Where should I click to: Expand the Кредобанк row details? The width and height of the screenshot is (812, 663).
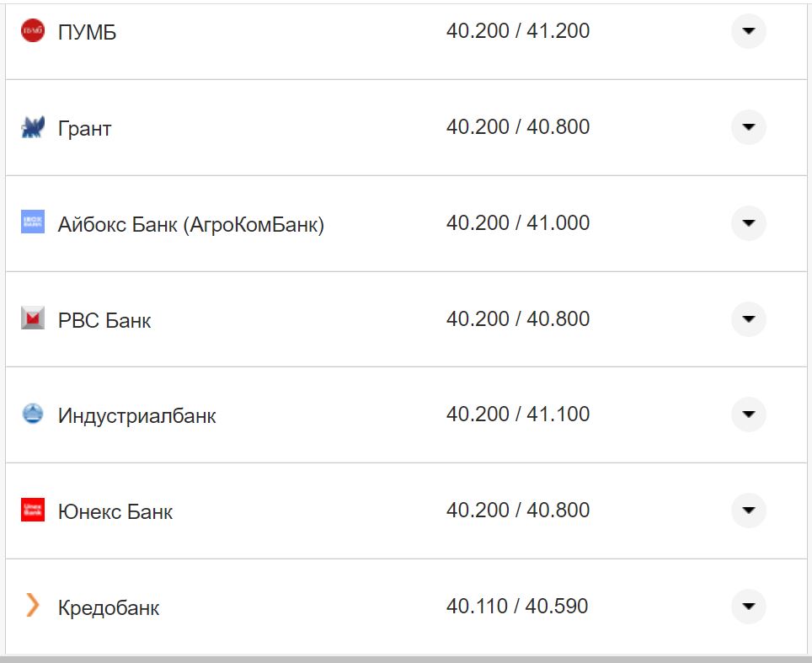tap(748, 607)
